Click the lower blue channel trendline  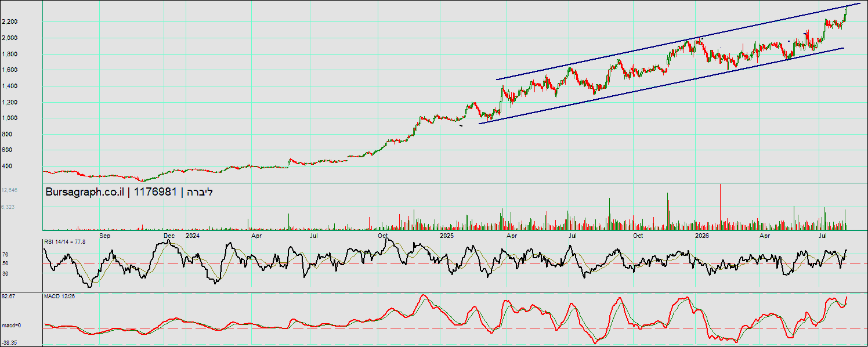[x=661, y=86]
